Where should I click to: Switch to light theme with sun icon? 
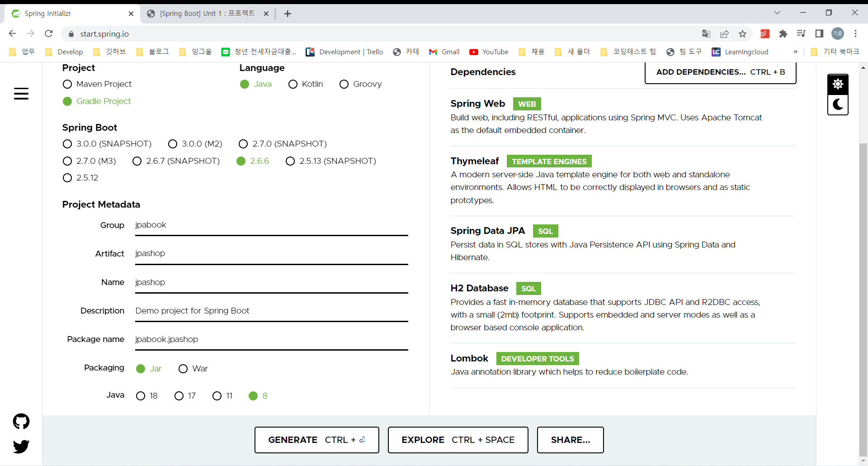838,84
